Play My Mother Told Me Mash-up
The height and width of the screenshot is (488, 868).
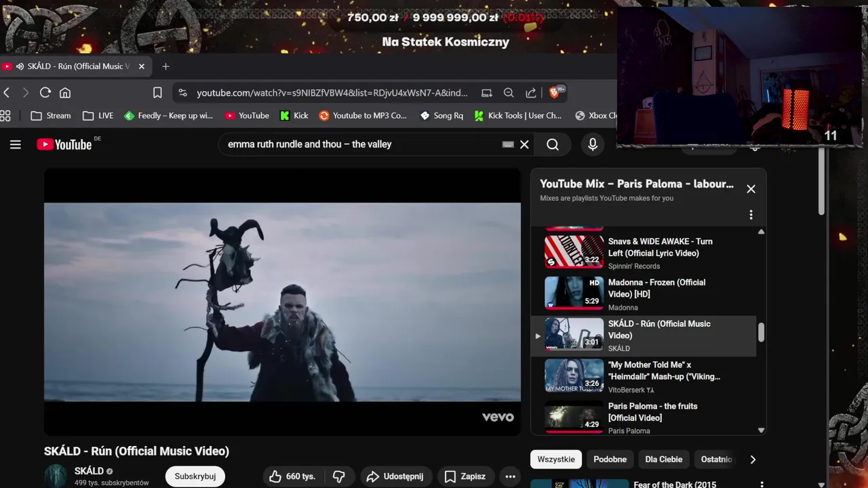(643, 377)
